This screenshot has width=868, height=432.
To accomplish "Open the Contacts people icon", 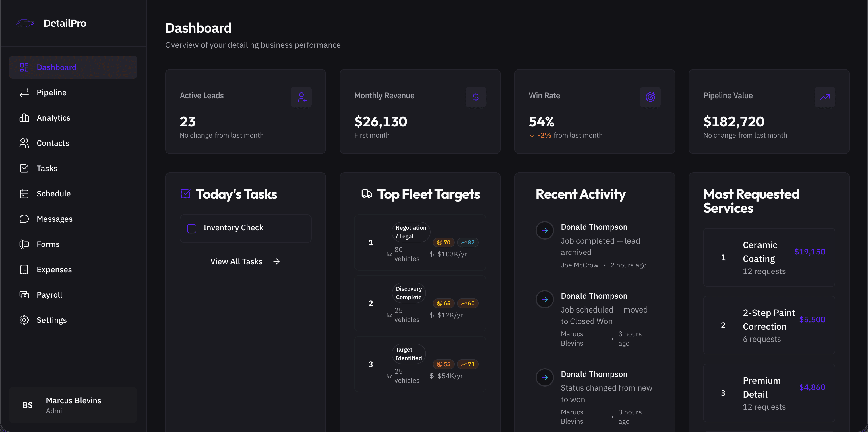I will pos(24,143).
